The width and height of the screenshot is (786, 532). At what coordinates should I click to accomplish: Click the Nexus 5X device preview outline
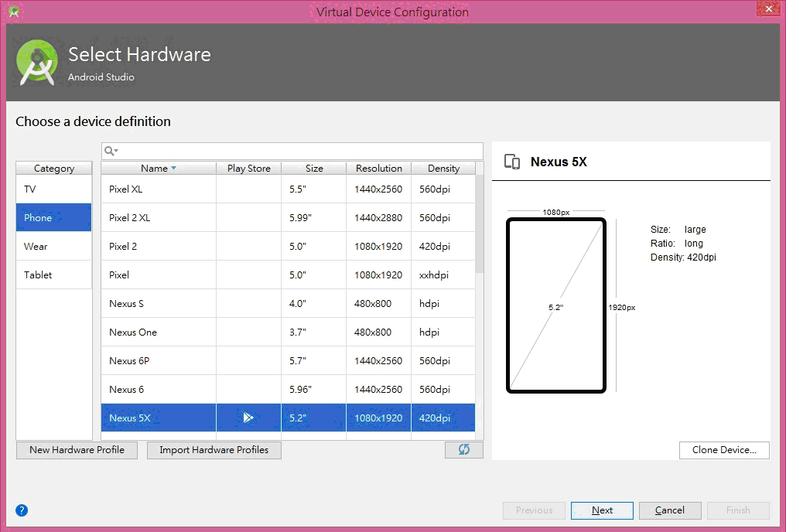(x=556, y=305)
